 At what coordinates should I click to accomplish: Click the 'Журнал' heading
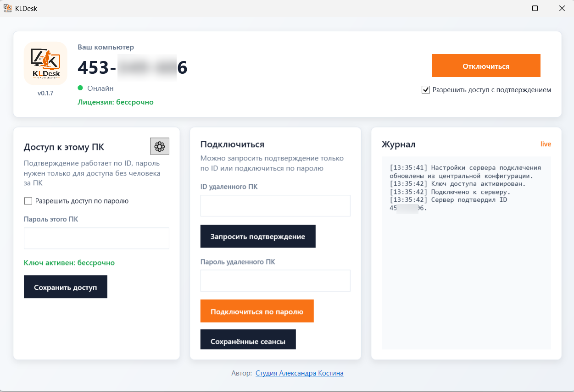pyautogui.click(x=398, y=144)
